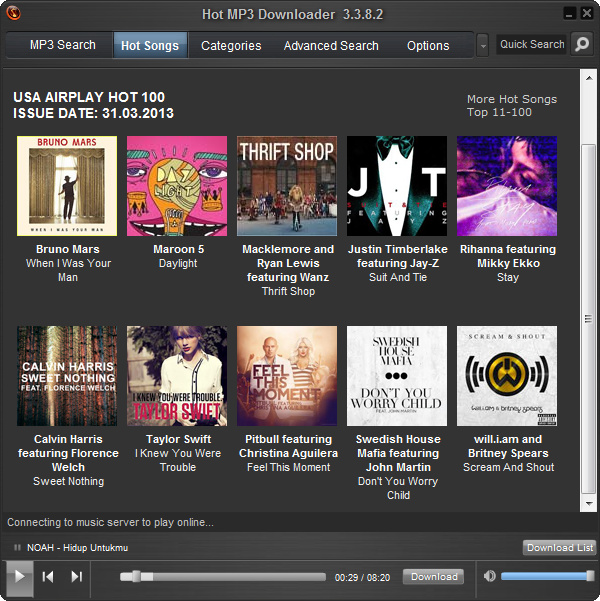Click song title When I Was Your Man
Image resolution: width=600 pixels, height=601 pixels.
[x=68, y=270]
